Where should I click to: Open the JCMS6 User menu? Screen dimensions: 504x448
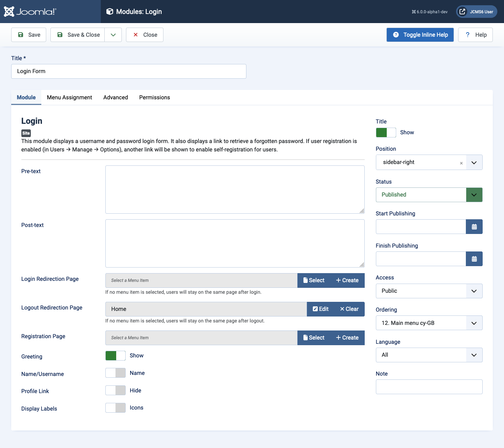coord(477,12)
